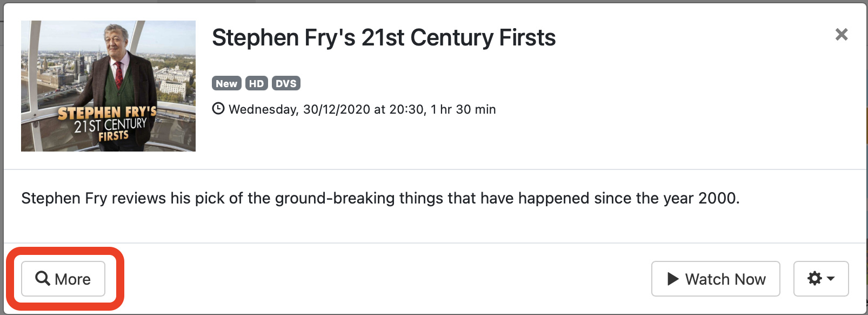This screenshot has width=868, height=315.
Task: Expand the dropdown caret beside the gear
Action: click(x=831, y=279)
